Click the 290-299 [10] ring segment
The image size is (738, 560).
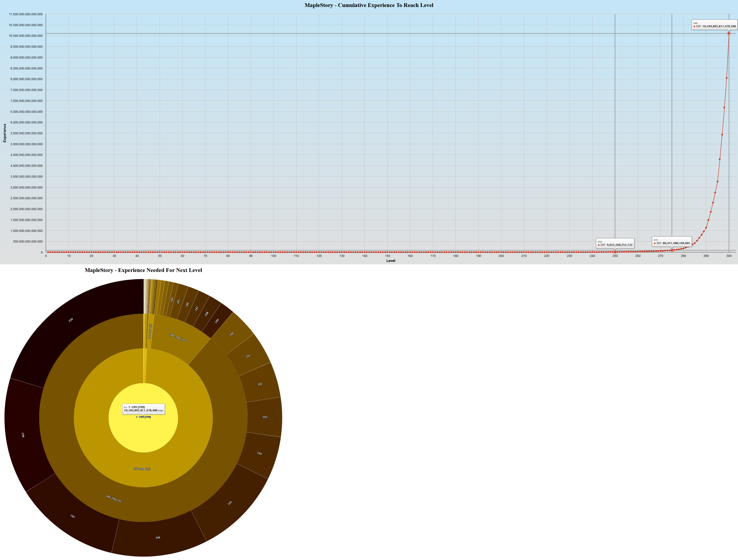[113, 499]
